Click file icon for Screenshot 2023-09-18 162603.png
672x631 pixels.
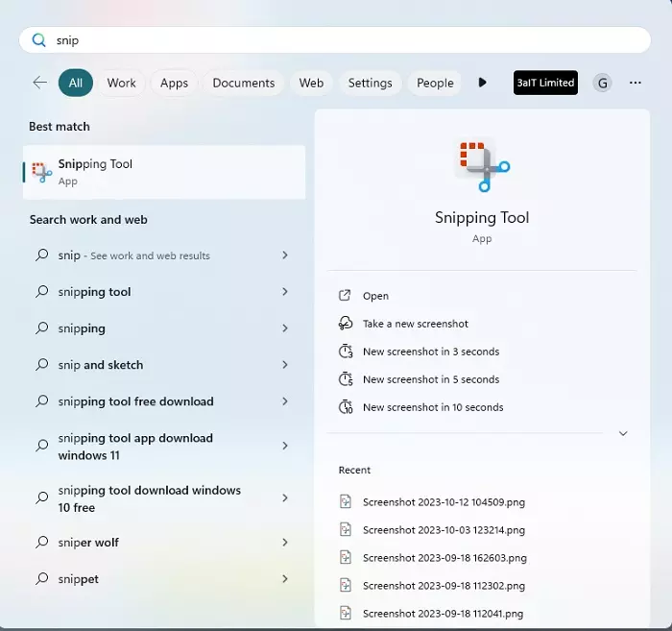[x=346, y=557]
